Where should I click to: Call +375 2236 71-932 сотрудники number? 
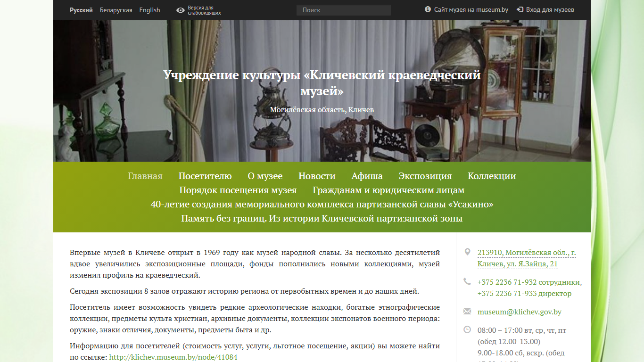[529, 282]
